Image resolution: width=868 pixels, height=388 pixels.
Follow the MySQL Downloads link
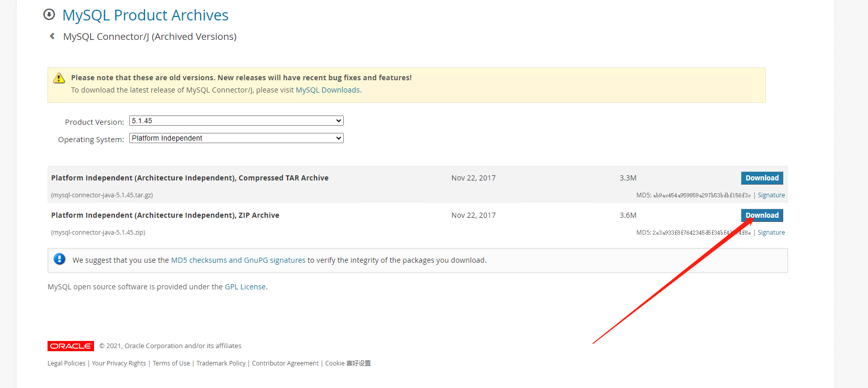pos(327,90)
